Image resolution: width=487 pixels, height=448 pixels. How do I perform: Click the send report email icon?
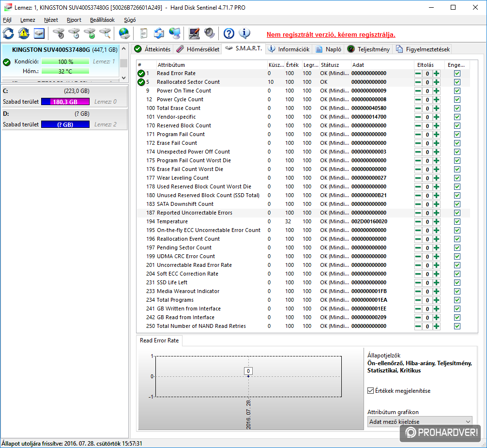pos(159,33)
